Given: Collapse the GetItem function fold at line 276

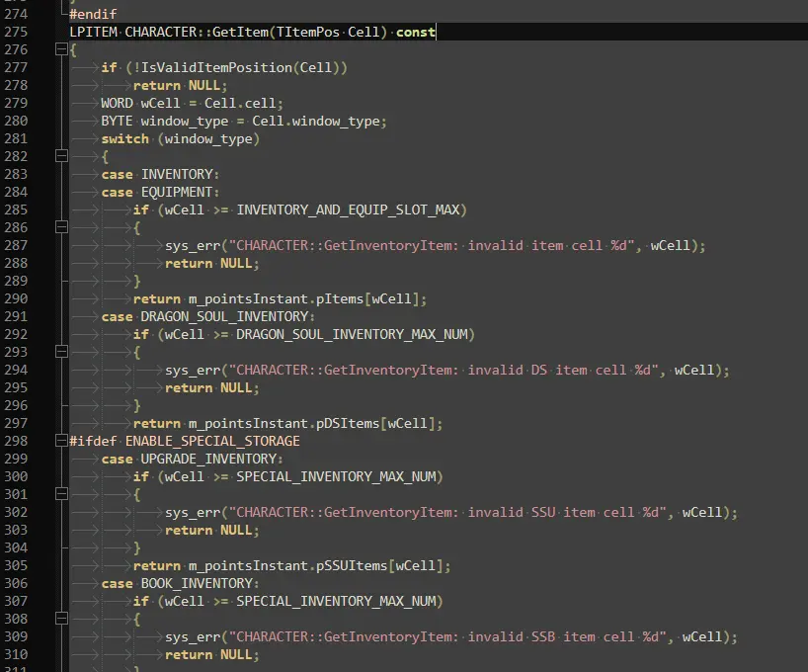Looking at the screenshot, I should [x=61, y=50].
